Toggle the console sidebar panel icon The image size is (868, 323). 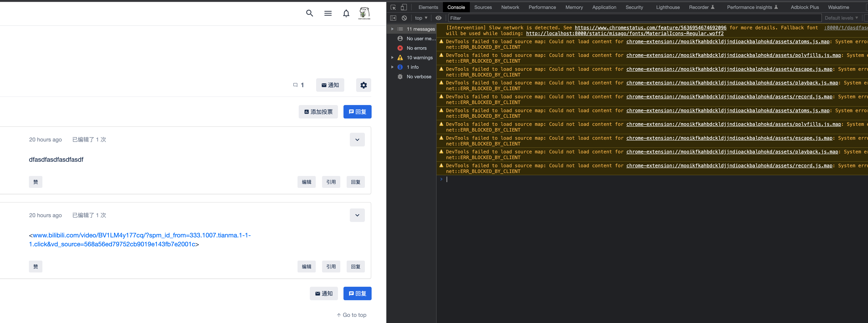tap(393, 18)
